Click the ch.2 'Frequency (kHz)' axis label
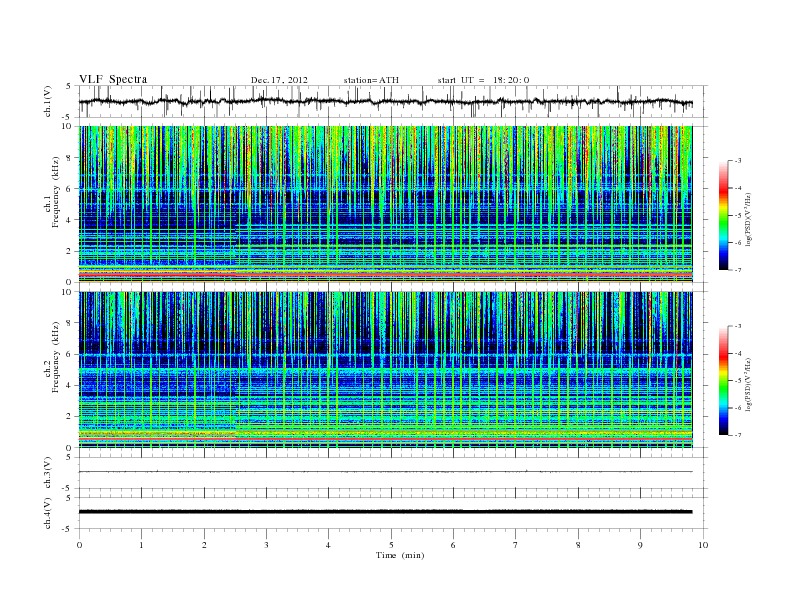Screen dimensions: 792x612 click(x=56, y=358)
